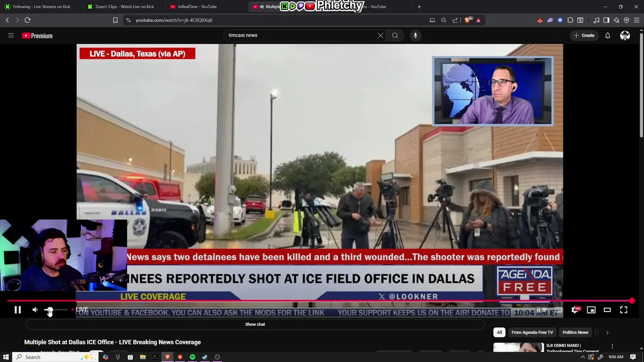Open File Explorer from the taskbar

[142, 357]
